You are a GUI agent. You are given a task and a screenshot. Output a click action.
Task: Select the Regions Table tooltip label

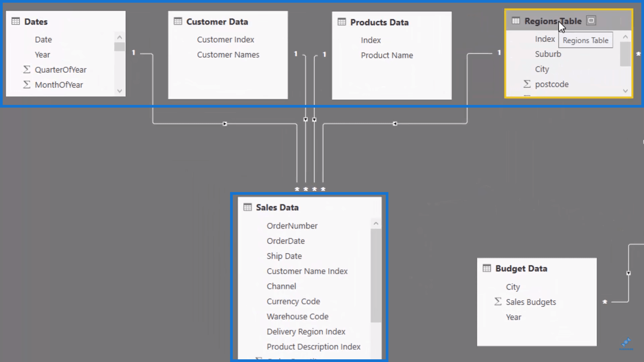coord(584,40)
